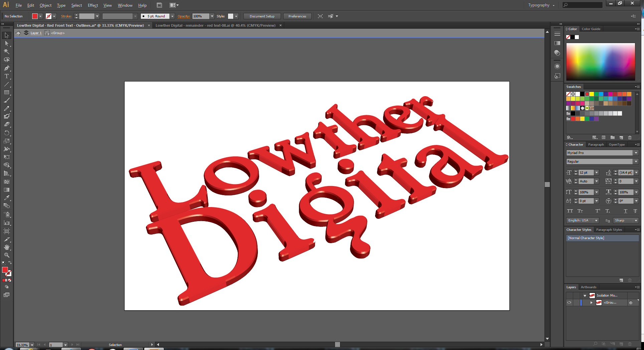The image size is (644, 350).
Task: Select the Eyedropper tool
Action: click(7, 198)
